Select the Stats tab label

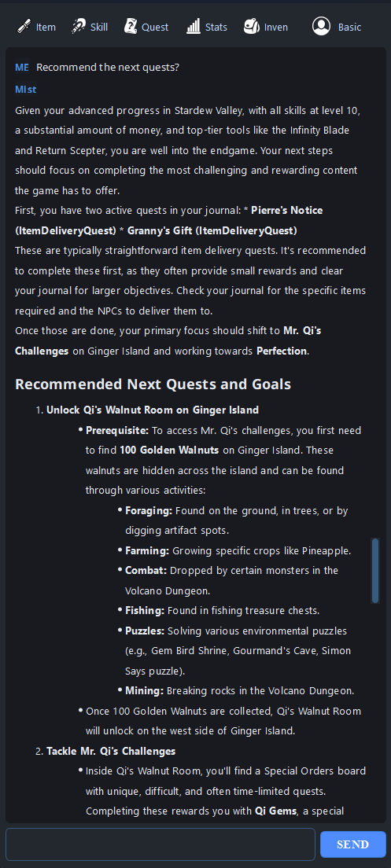pos(216,27)
